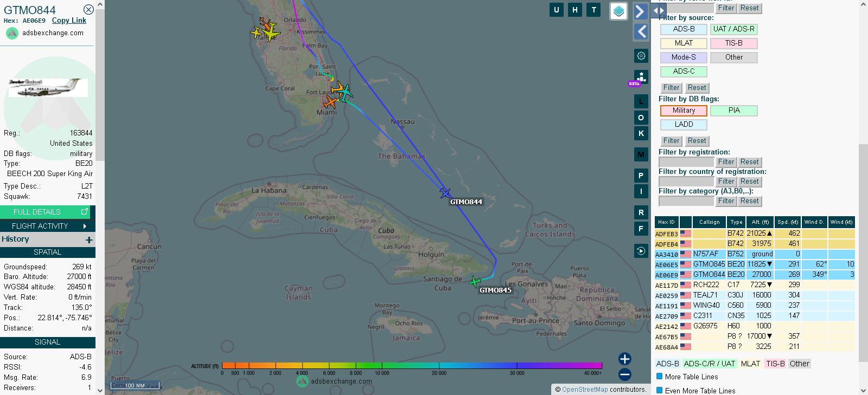Select the TEAL71 table row
The height and width of the screenshot is (395, 868).
[x=755, y=295]
